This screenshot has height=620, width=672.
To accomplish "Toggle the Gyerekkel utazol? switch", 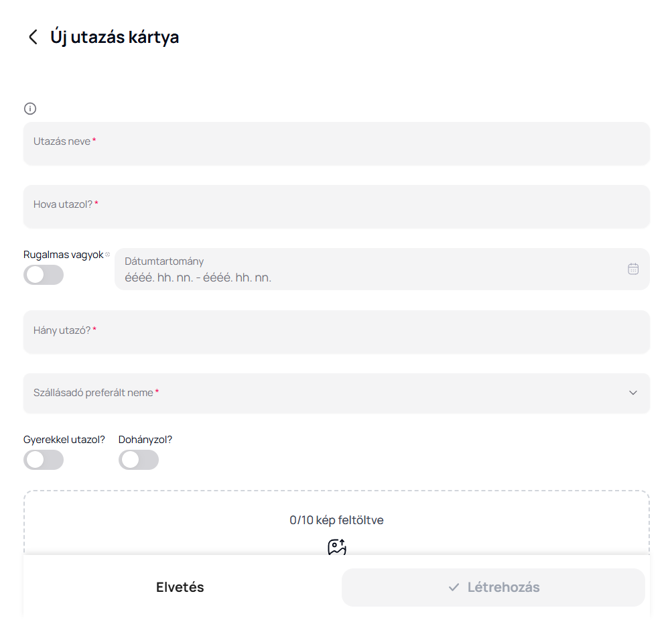I will click(44, 460).
